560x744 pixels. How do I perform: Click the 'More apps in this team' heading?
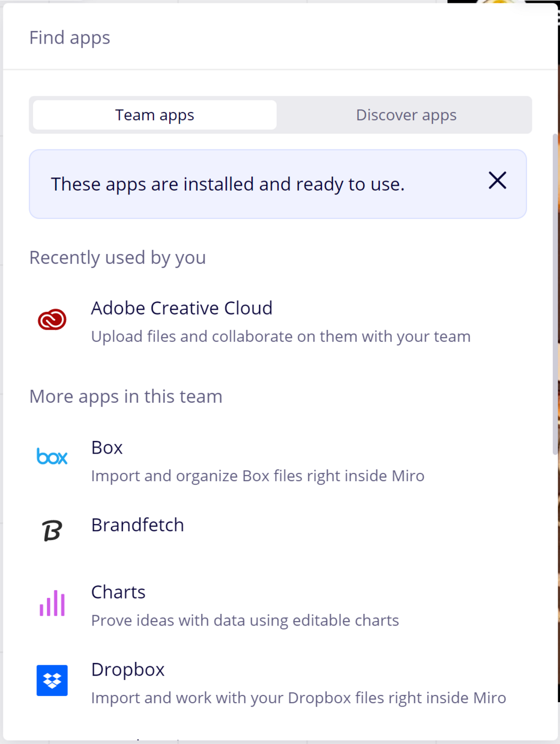click(126, 396)
